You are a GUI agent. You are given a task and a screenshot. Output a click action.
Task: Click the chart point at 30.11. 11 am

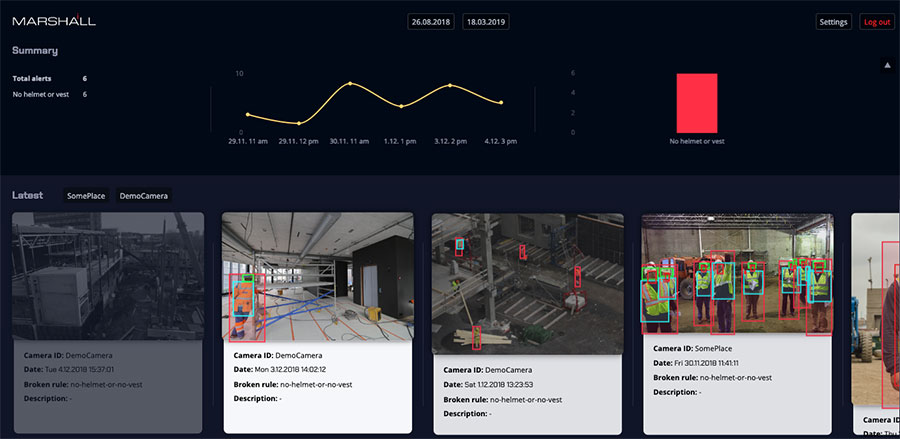click(x=350, y=84)
